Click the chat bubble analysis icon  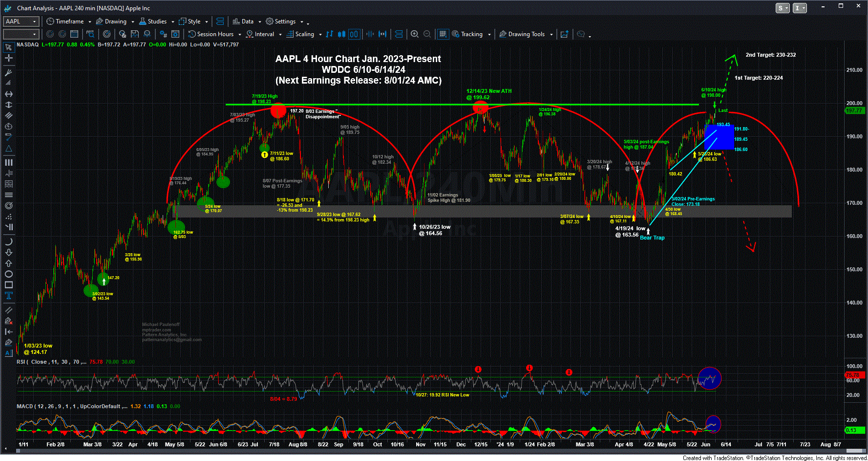[x=581, y=34]
